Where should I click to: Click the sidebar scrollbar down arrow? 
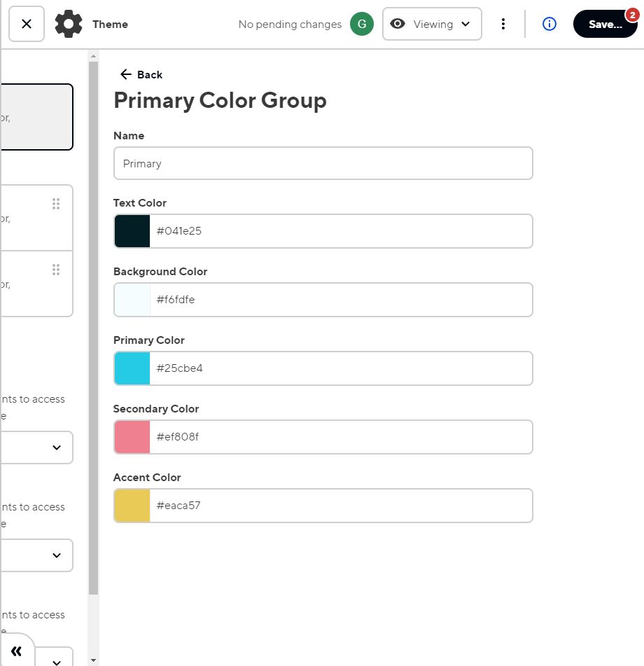click(94, 660)
